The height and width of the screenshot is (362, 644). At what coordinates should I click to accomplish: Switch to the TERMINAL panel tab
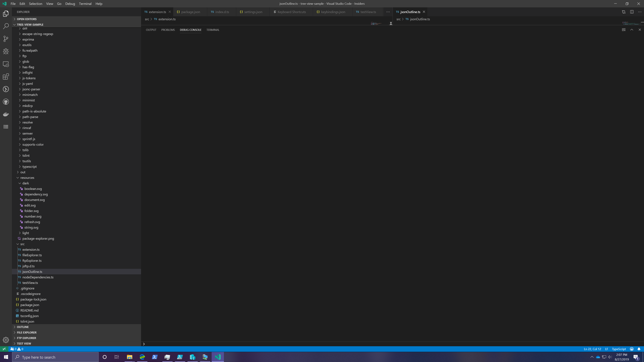(x=213, y=30)
